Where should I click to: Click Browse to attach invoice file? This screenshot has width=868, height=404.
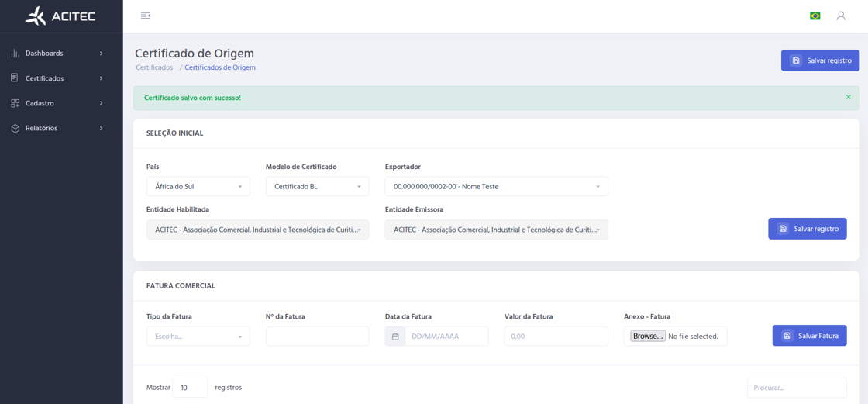647,337
